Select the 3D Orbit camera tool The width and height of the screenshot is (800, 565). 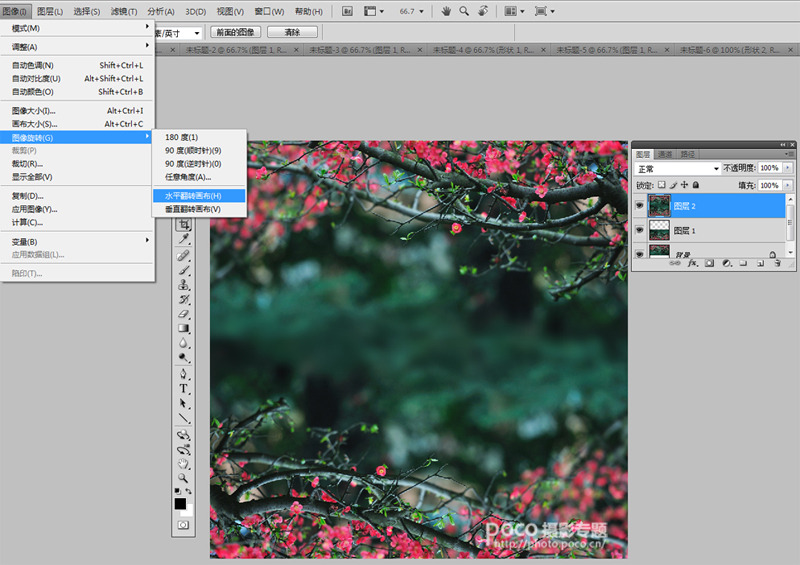pos(184,450)
